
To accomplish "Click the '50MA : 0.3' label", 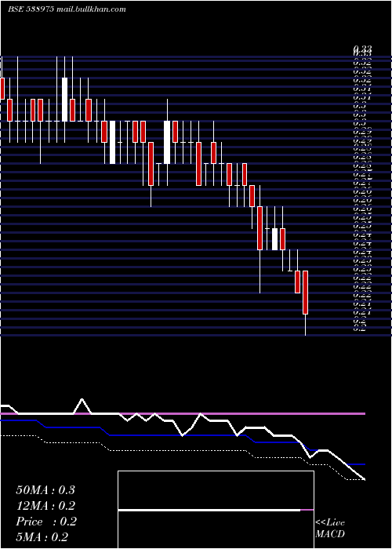I will click(45, 490).
